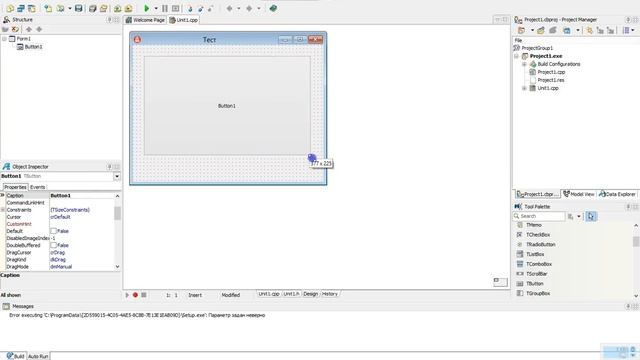Click Move Down arrow in Structure panel
The height and width of the screenshot is (360, 640).
pyautogui.click(x=39, y=29)
